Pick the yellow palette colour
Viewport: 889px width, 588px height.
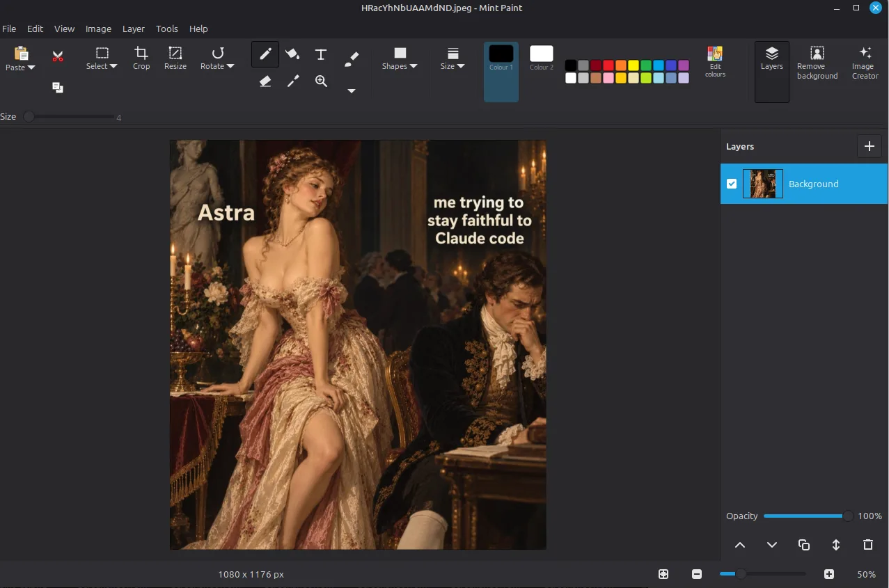click(634, 65)
